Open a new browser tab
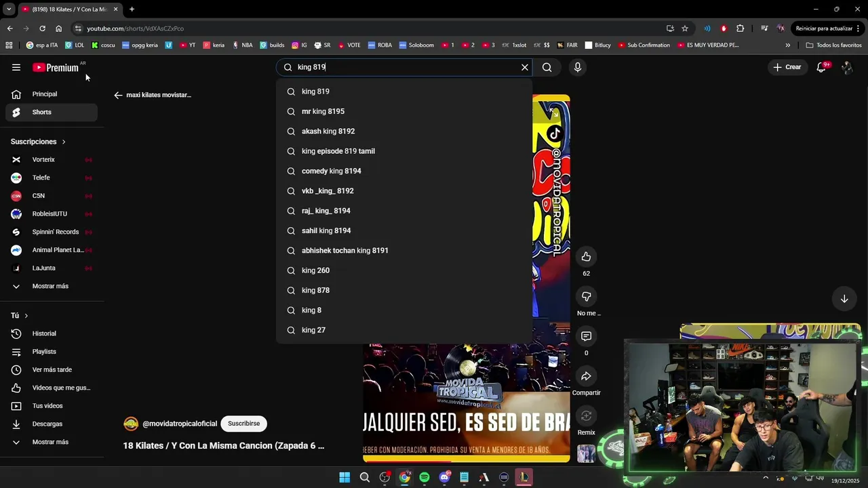This screenshot has height=488, width=868. (x=132, y=9)
